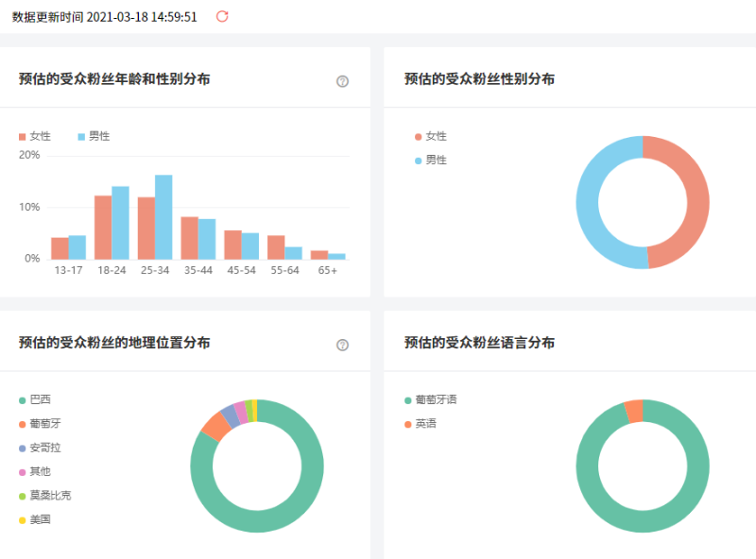Toggle 其他 entry in location legend
This screenshot has height=559, width=756.
(x=35, y=471)
